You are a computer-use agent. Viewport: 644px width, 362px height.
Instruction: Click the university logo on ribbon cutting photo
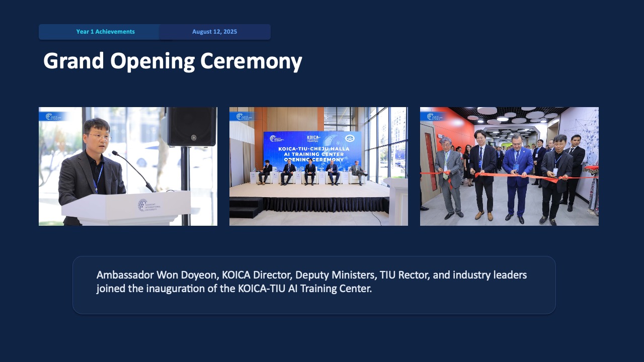435,116
